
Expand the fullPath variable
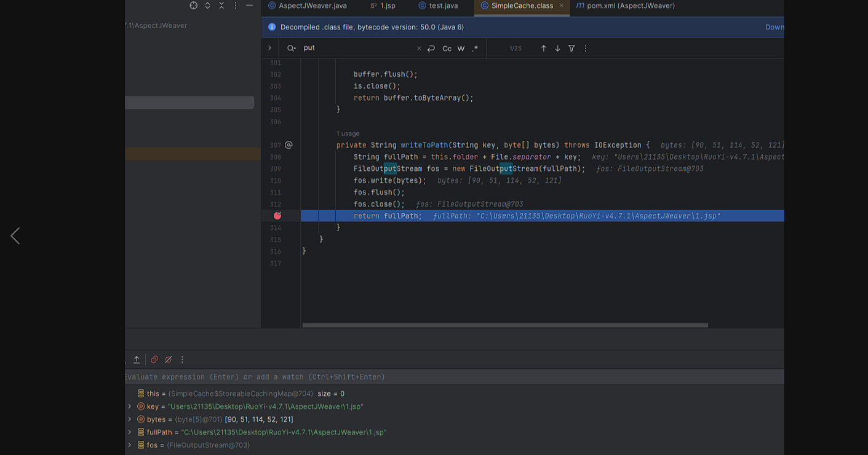point(129,432)
